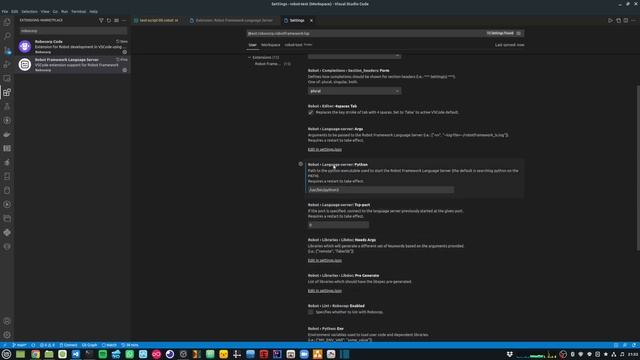Select Robot Frame... item in settings tree
Viewport: 640px width, 360px height.
267,64
